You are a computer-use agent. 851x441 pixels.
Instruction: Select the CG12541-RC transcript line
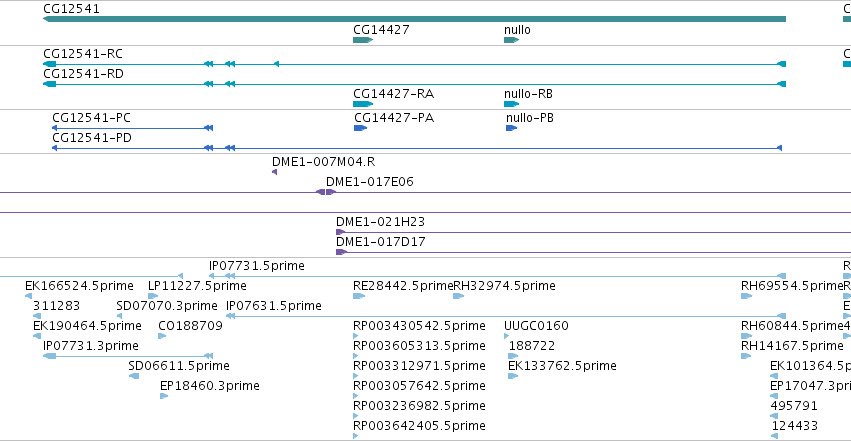[x=415, y=64]
